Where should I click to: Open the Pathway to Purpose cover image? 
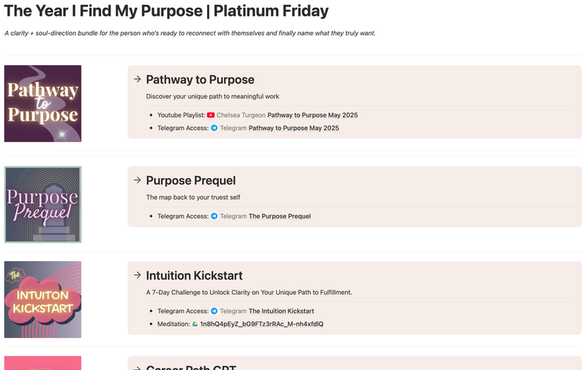[x=42, y=103]
